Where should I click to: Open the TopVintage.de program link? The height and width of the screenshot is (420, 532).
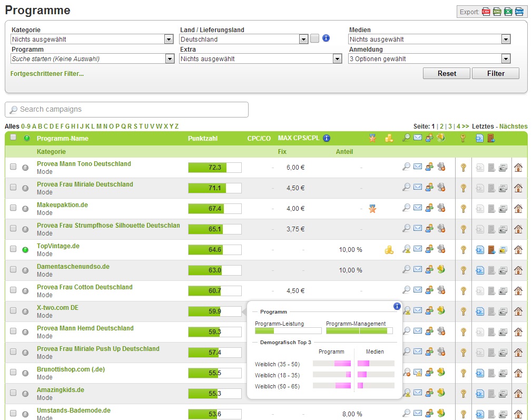coord(58,246)
